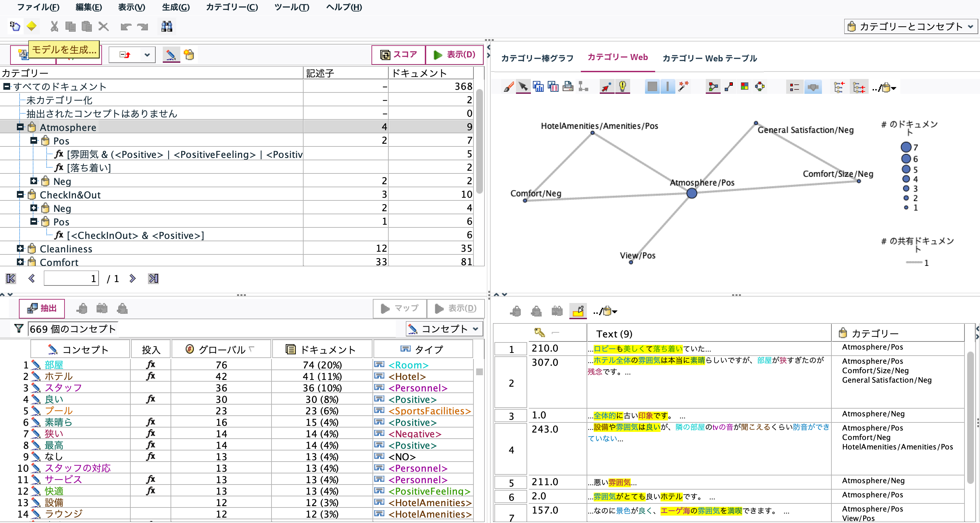Open the find binoculars icon
The width and height of the screenshot is (980, 523).
166,26
